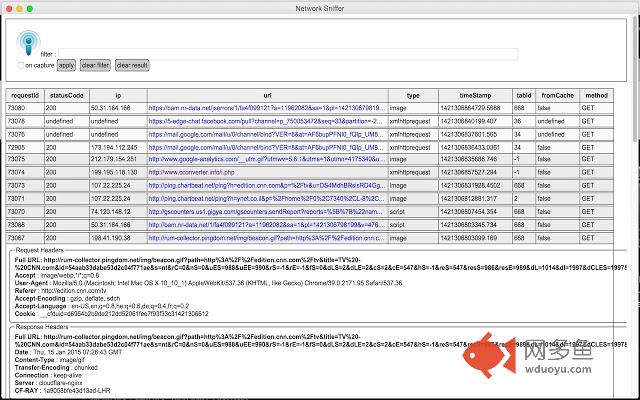This screenshot has height=400, width=640.
Task: Click the fromCache column header
Action: pos(558,94)
